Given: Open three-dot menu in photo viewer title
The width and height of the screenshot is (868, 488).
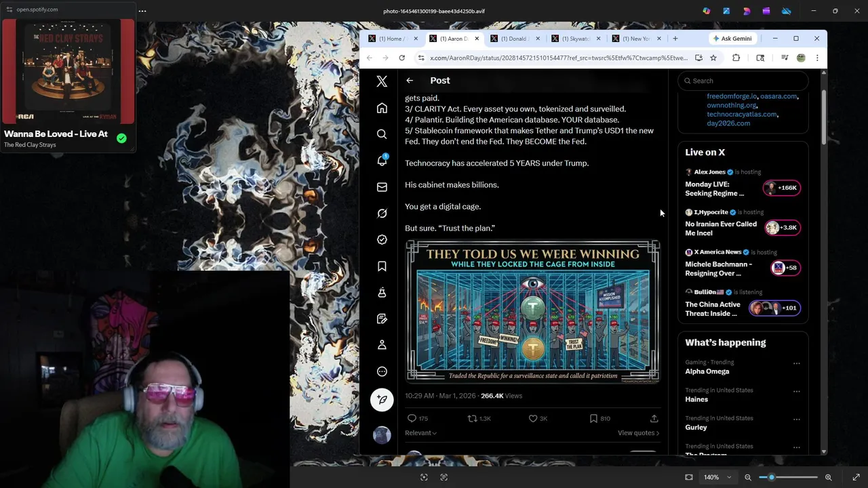Looking at the screenshot, I should tap(142, 11).
